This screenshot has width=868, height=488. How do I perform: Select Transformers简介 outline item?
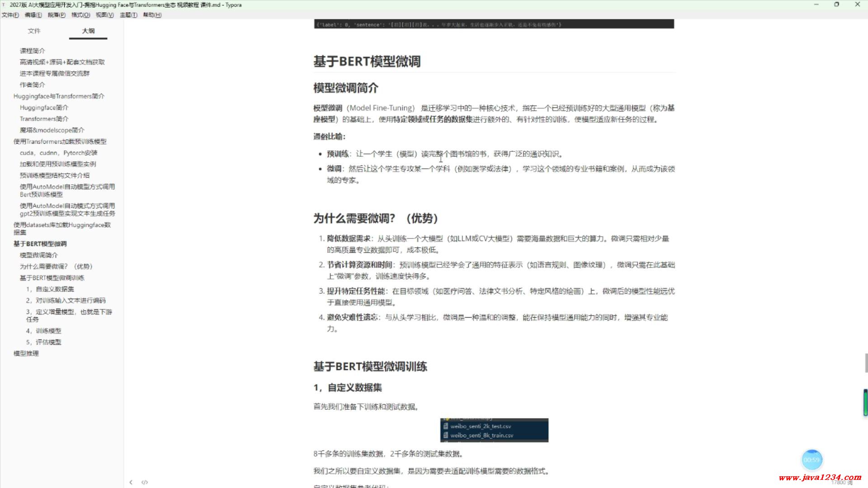coord(43,118)
